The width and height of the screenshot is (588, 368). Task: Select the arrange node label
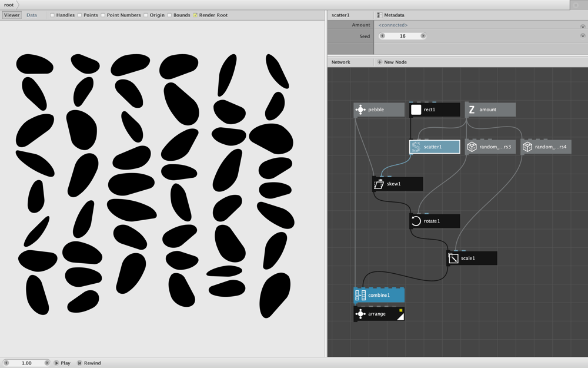coord(376,314)
